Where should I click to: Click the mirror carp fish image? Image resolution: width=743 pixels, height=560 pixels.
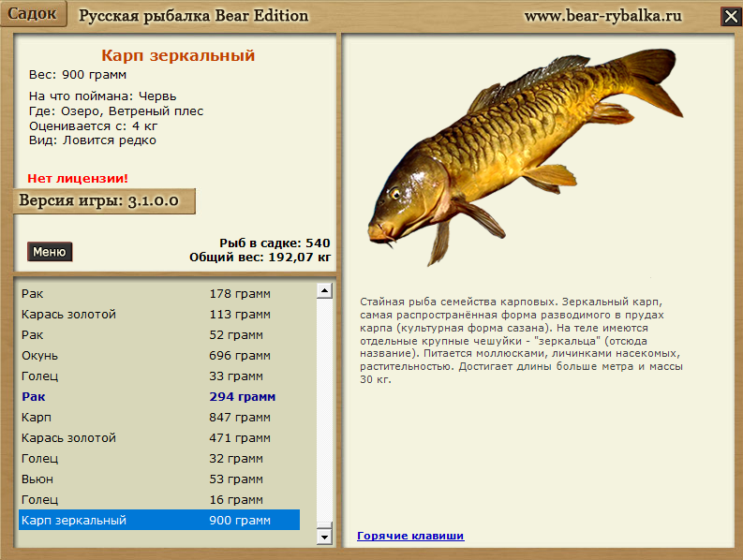pos(525,156)
